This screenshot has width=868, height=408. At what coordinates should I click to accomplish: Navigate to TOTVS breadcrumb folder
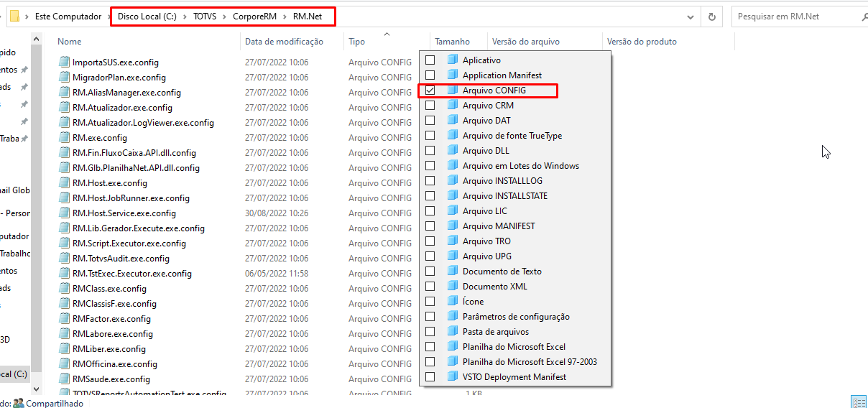(x=206, y=17)
